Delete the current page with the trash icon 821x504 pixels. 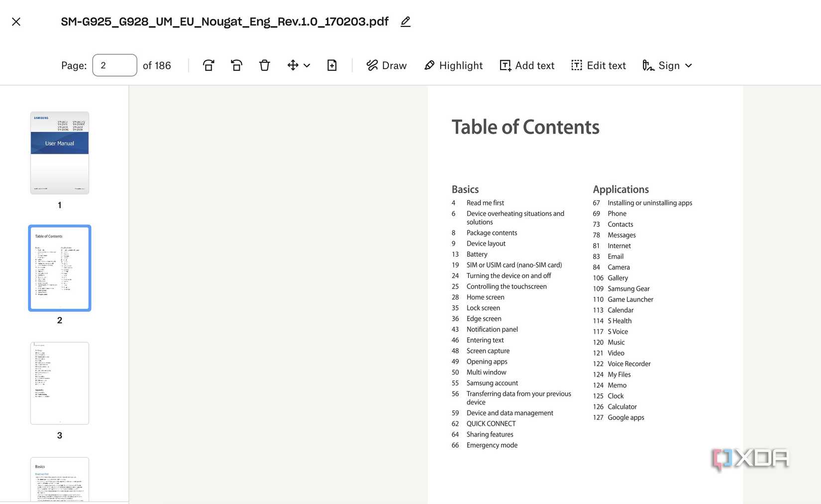(x=264, y=65)
